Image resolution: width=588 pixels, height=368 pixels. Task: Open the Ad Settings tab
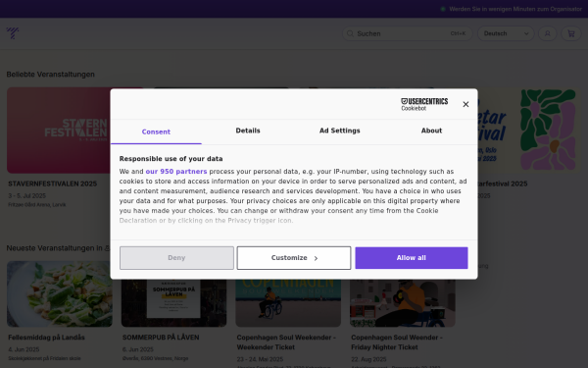340,131
